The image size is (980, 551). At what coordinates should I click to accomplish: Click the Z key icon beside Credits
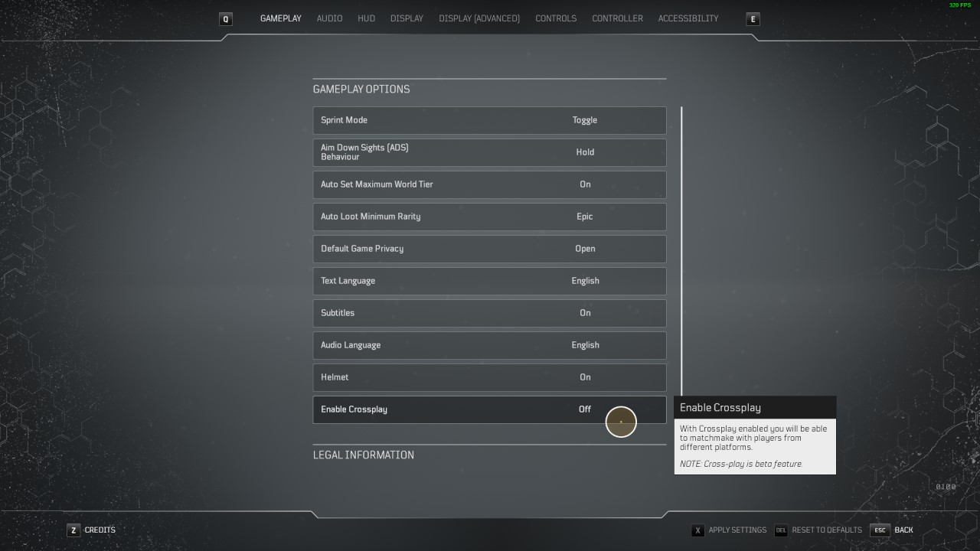click(73, 530)
